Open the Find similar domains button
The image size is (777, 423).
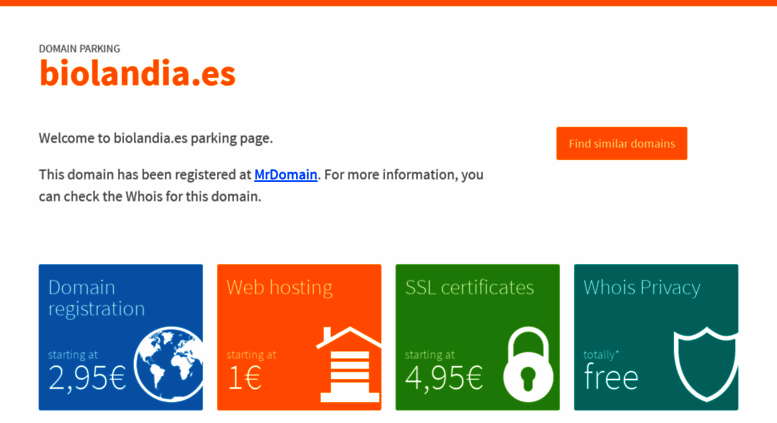point(621,144)
